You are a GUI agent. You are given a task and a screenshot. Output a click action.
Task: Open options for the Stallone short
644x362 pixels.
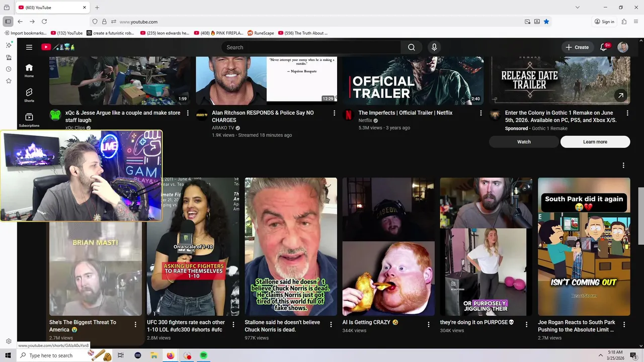(331, 325)
